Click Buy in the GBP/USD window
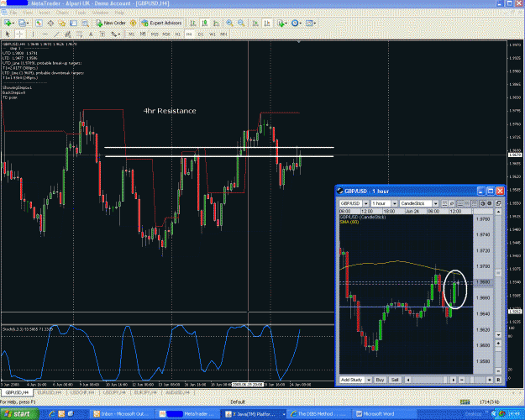 tap(380, 380)
